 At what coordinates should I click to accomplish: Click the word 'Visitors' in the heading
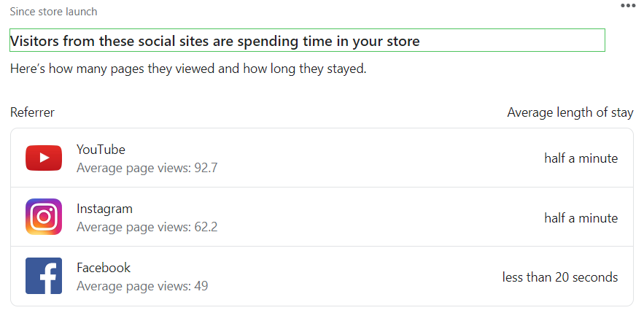tap(34, 41)
